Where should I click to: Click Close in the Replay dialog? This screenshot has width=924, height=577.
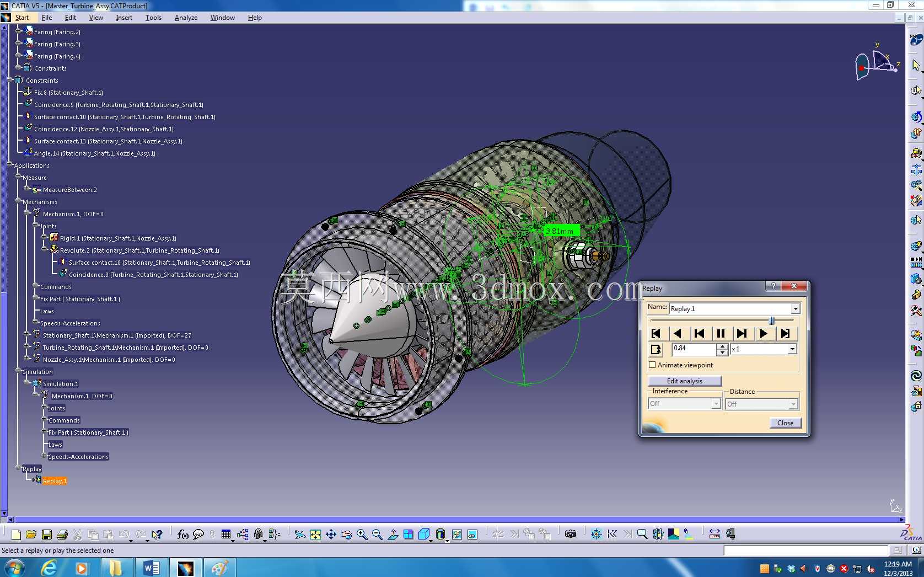785,423
